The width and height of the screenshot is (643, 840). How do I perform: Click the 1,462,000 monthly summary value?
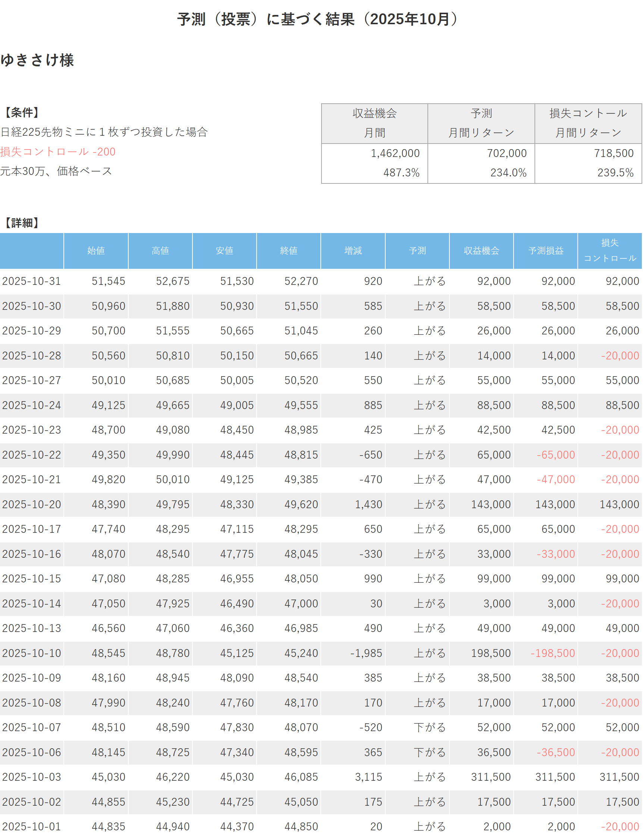tap(395, 153)
